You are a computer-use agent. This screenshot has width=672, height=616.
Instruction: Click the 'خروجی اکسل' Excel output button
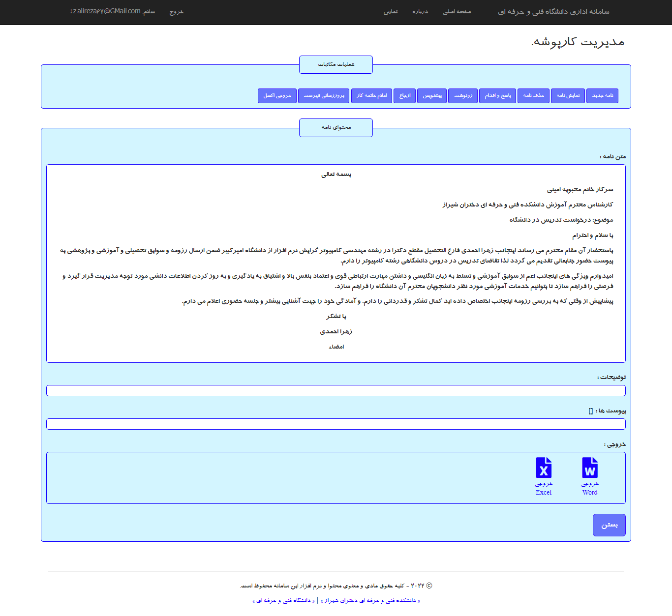pos(277,95)
